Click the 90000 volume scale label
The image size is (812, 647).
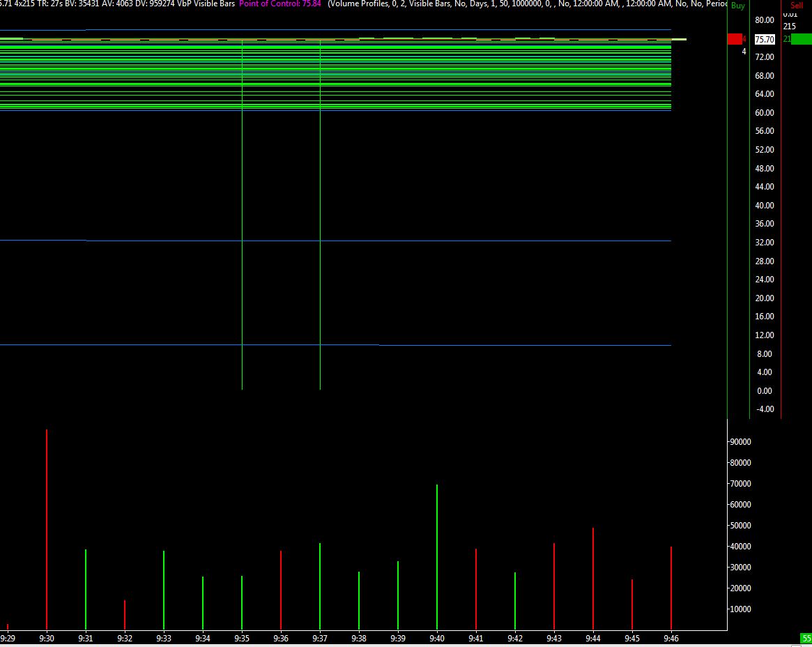[740, 442]
